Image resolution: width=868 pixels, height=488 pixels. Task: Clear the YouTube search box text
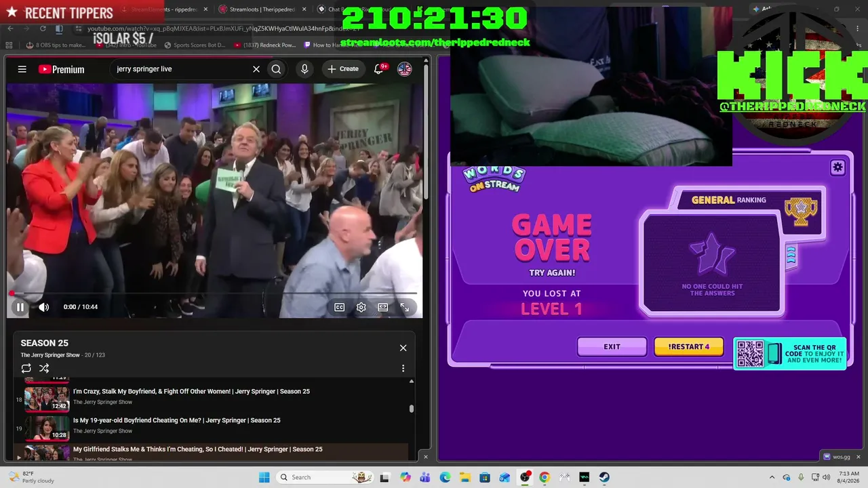pyautogui.click(x=256, y=69)
